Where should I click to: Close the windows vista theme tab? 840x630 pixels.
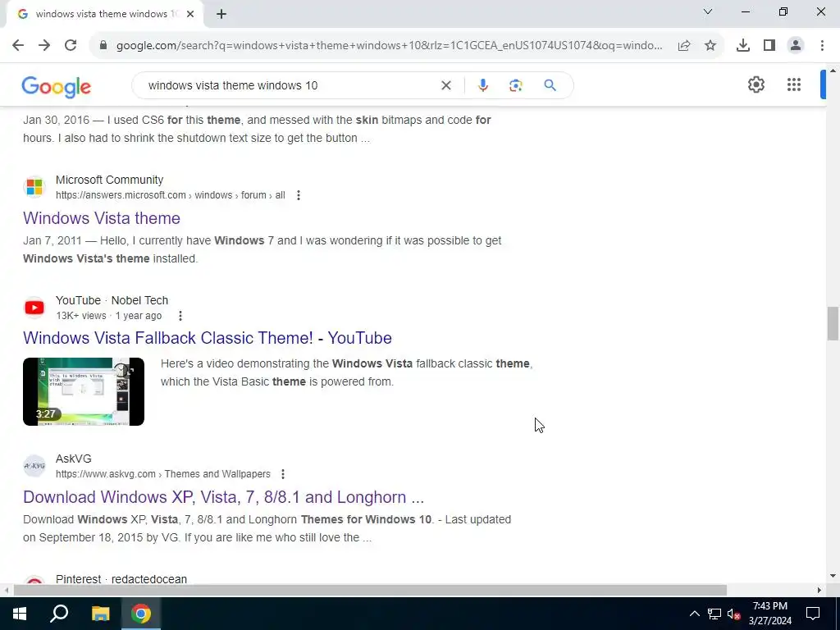tap(190, 15)
